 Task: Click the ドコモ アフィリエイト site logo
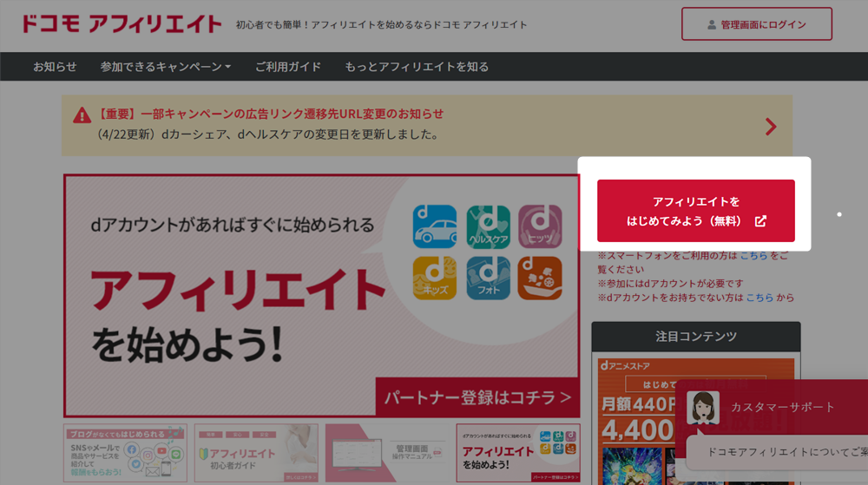(122, 23)
